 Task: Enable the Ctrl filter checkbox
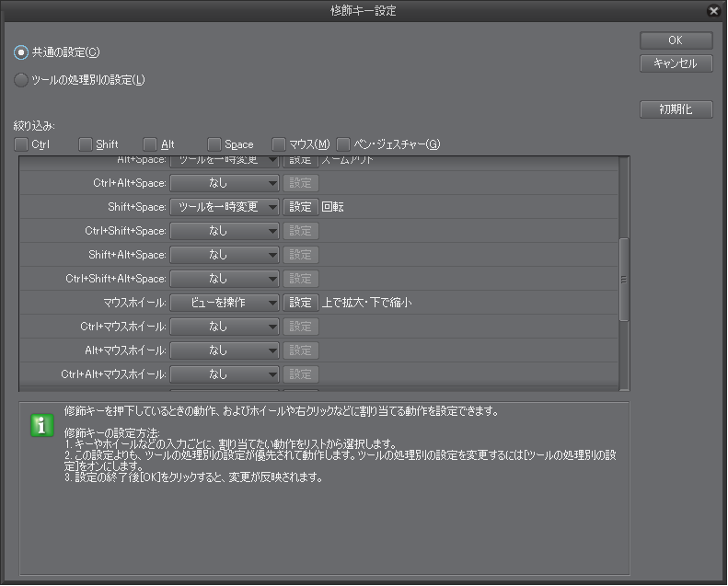[21, 144]
